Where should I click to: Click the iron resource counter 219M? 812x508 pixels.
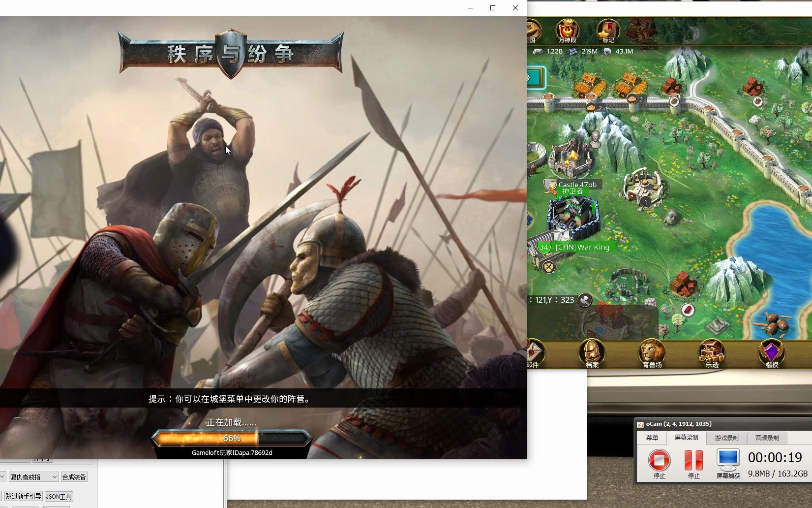click(x=583, y=51)
